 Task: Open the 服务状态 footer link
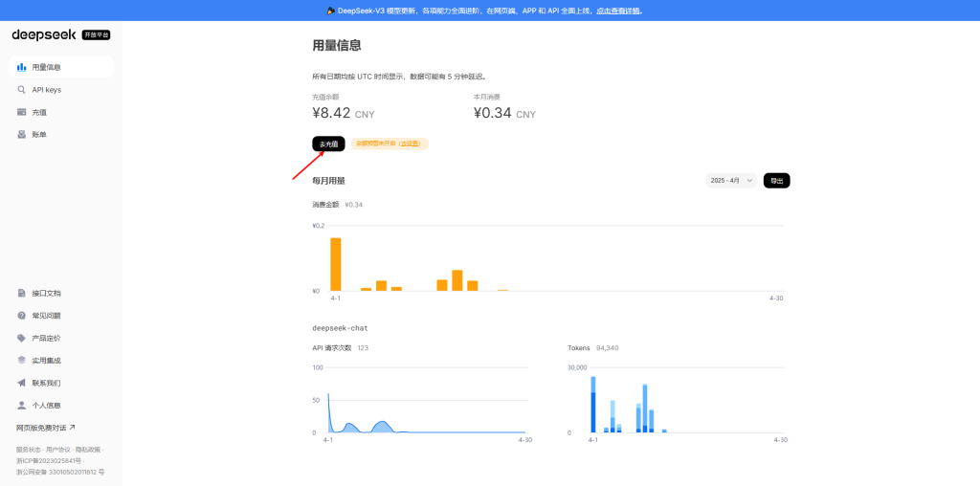28,450
